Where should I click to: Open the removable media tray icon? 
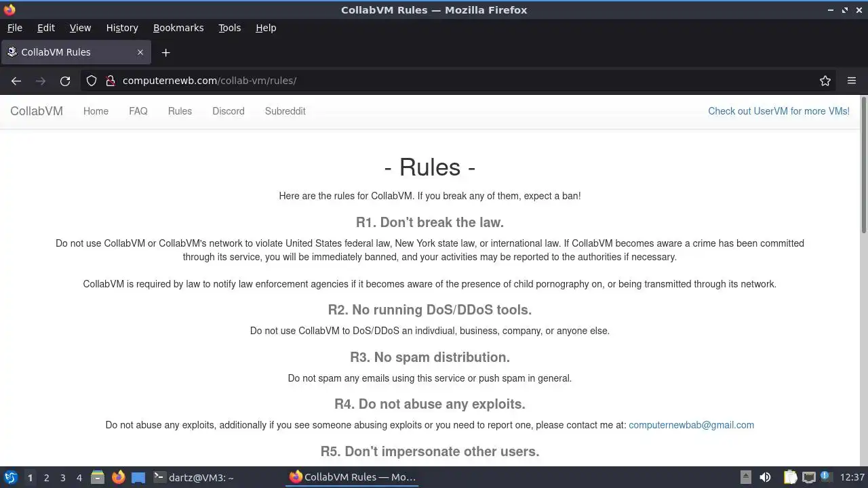745,477
